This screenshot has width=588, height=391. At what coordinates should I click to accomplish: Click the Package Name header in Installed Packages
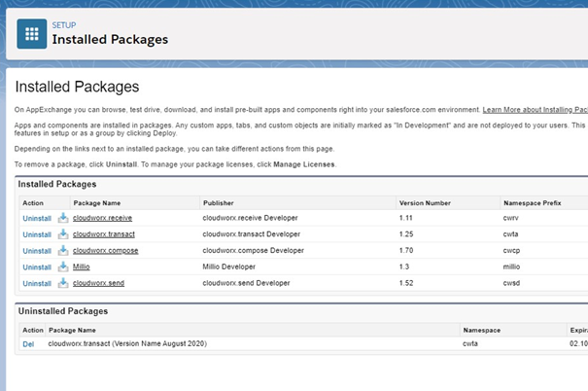point(97,203)
